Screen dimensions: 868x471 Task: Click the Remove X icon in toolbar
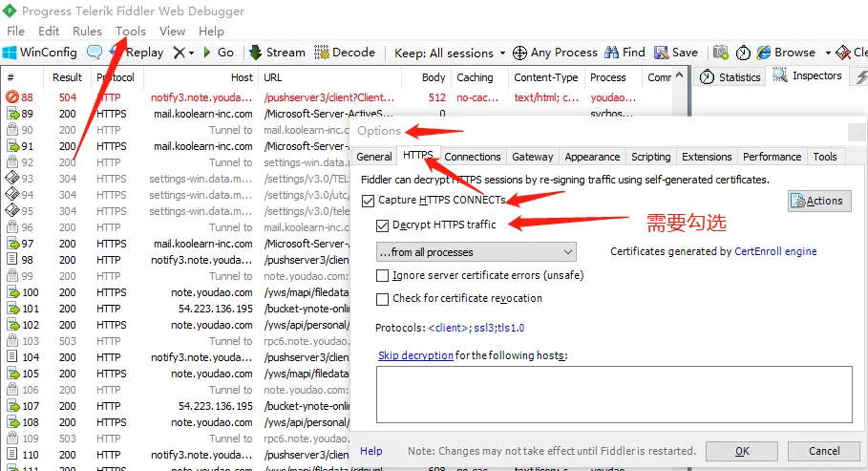(x=179, y=53)
